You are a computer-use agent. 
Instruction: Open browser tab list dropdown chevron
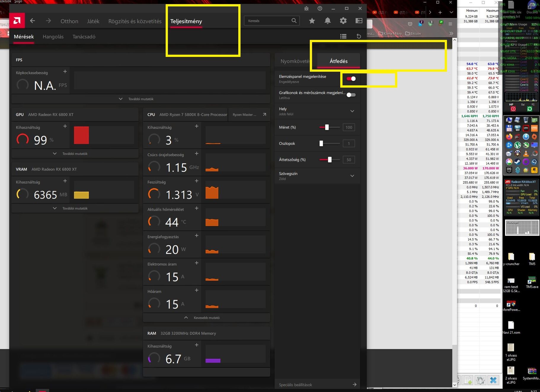451,12
